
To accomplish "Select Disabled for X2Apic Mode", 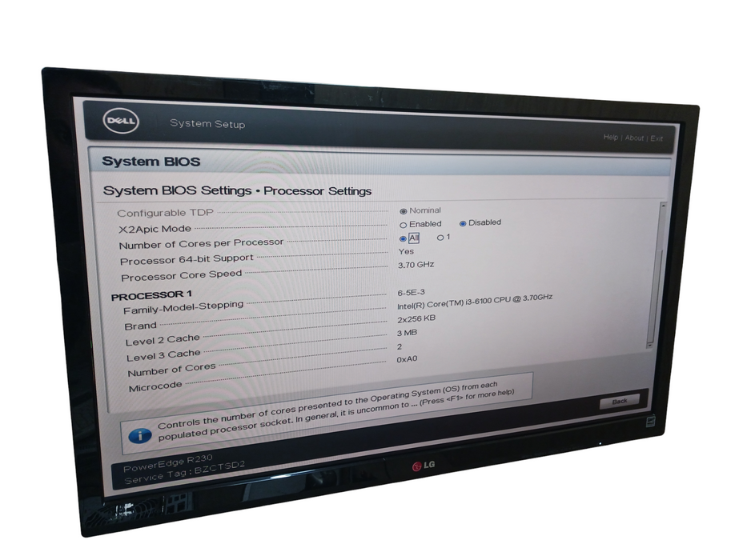I will tap(463, 223).
